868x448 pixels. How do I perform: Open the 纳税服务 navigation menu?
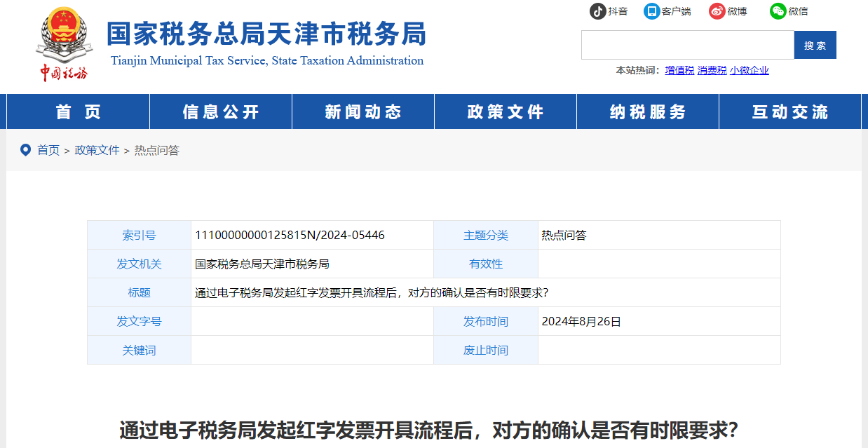[x=647, y=111]
